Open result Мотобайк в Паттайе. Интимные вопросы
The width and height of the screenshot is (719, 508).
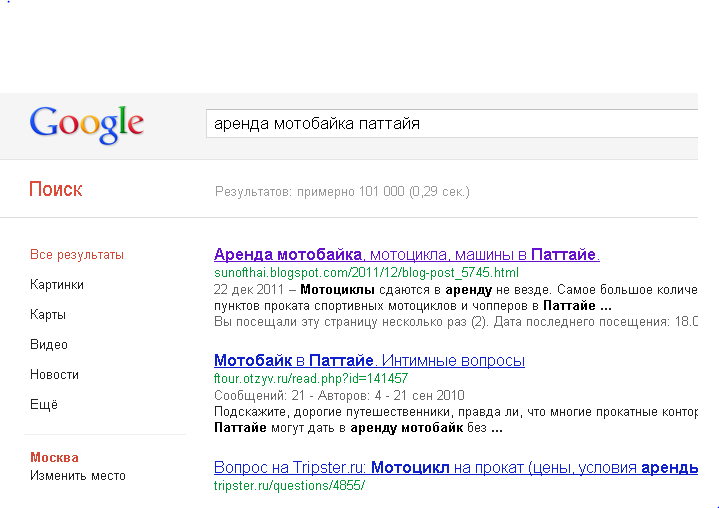(369, 360)
